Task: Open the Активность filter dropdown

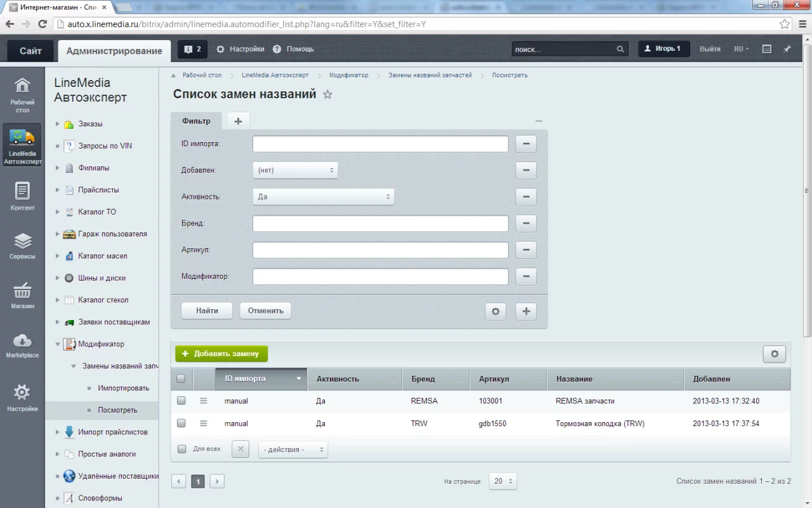Action: (324, 197)
